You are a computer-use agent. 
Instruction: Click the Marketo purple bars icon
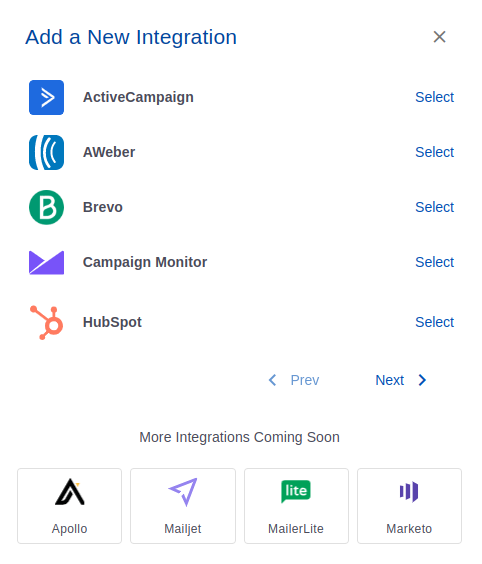click(409, 491)
